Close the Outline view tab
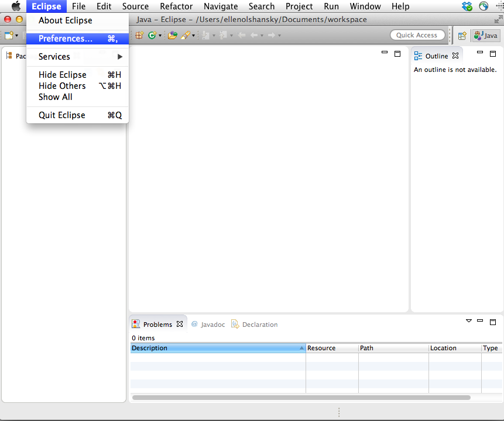 coord(455,56)
